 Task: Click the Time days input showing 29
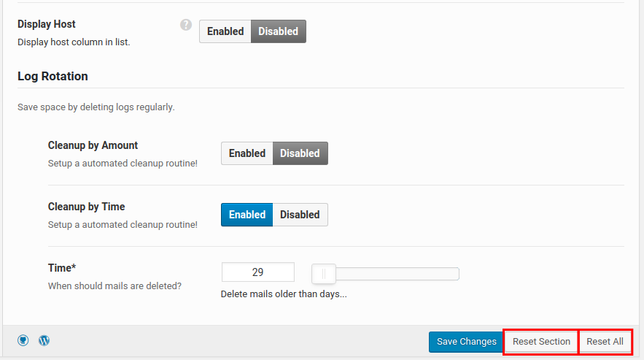coord(257,272)
